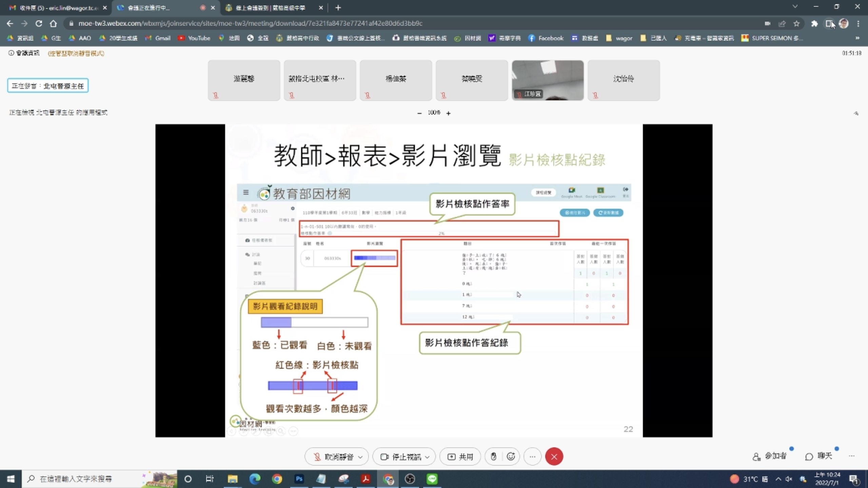Open the chat panel
This screenshot has height=488, width=868.
tap(819, 456)
